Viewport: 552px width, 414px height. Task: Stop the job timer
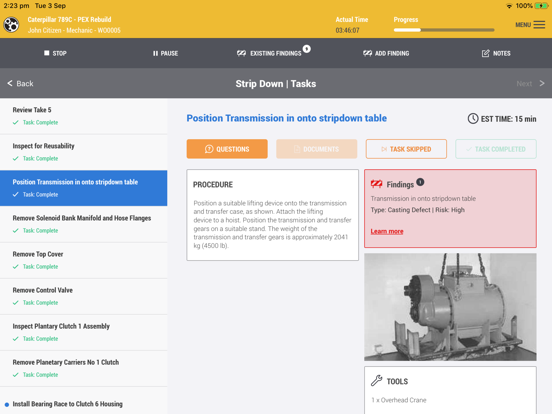55,53
